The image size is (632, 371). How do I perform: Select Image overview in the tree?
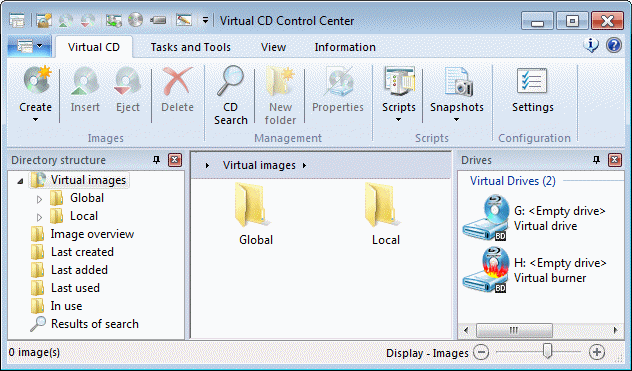(92, 234)
